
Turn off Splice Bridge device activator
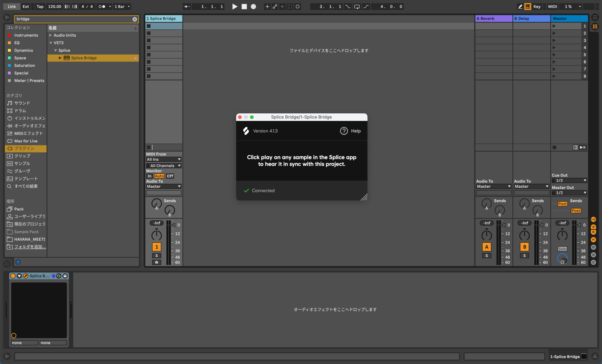pos(13,276)
